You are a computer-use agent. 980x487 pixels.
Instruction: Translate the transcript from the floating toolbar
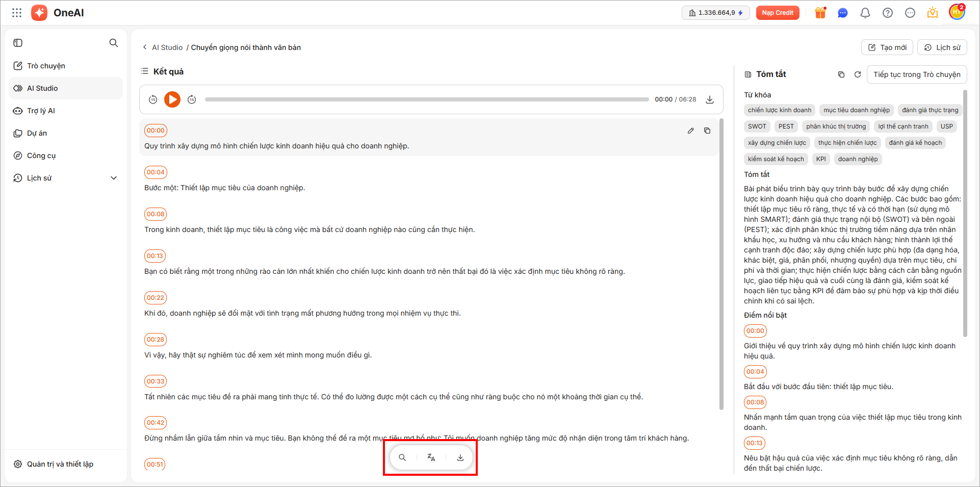[x=431, y=457]
